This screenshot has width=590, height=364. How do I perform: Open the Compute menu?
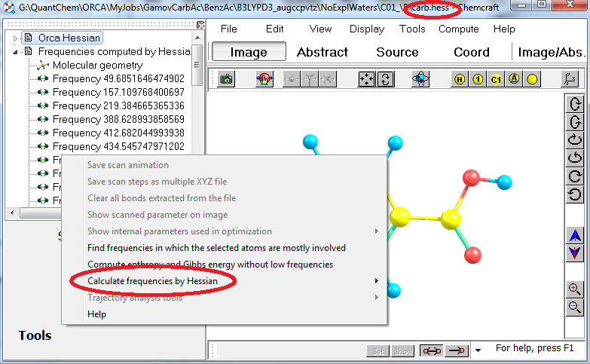tap(458, 29)
